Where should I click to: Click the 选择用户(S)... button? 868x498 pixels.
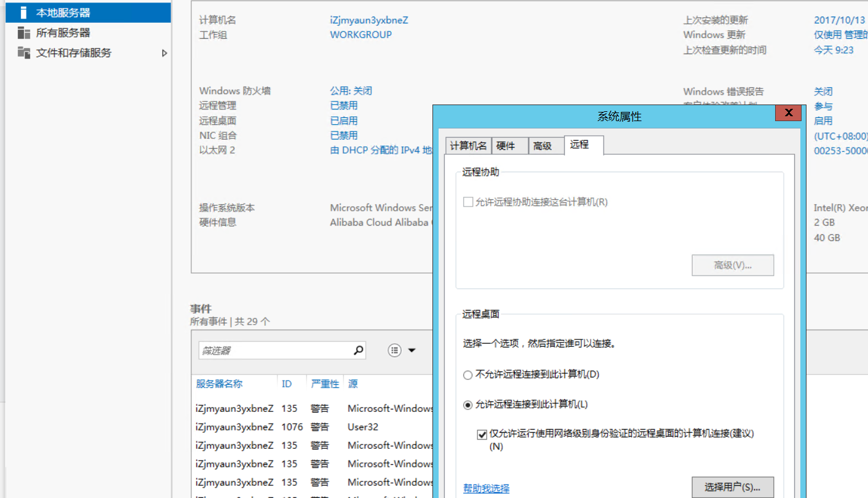coord(733,488)
